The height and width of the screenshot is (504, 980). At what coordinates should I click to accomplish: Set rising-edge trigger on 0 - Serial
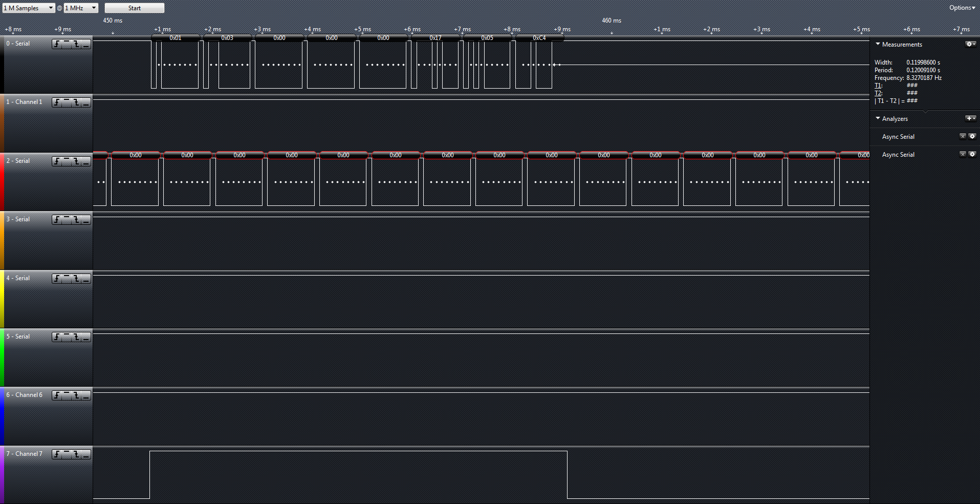[x=57, y=44]
